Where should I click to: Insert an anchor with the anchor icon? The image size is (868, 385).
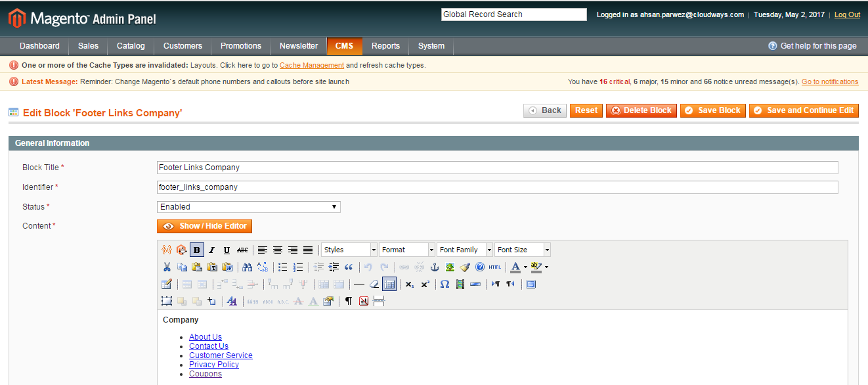[435, 267]
